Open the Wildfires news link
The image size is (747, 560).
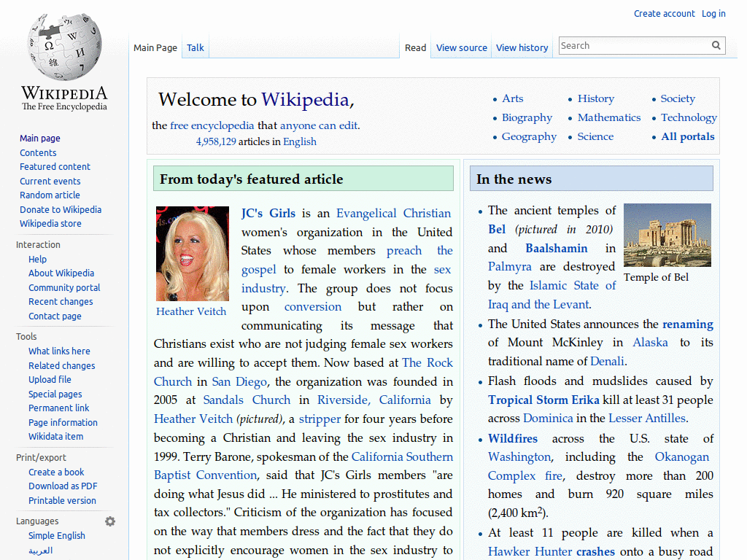pyautogui.click(x=513, y=438)
